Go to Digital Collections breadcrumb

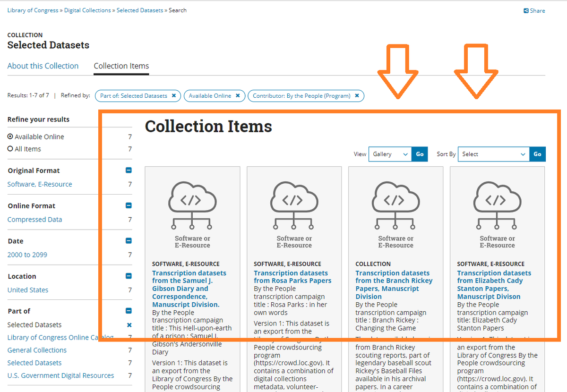pyautogui.click(x=87, y=10)
